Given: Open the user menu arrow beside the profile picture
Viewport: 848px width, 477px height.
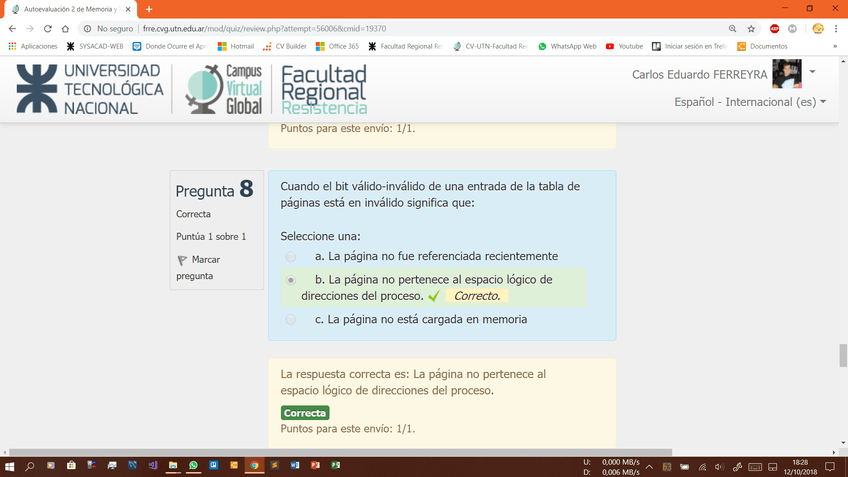Looking at the screenshot, I should 812,72.
